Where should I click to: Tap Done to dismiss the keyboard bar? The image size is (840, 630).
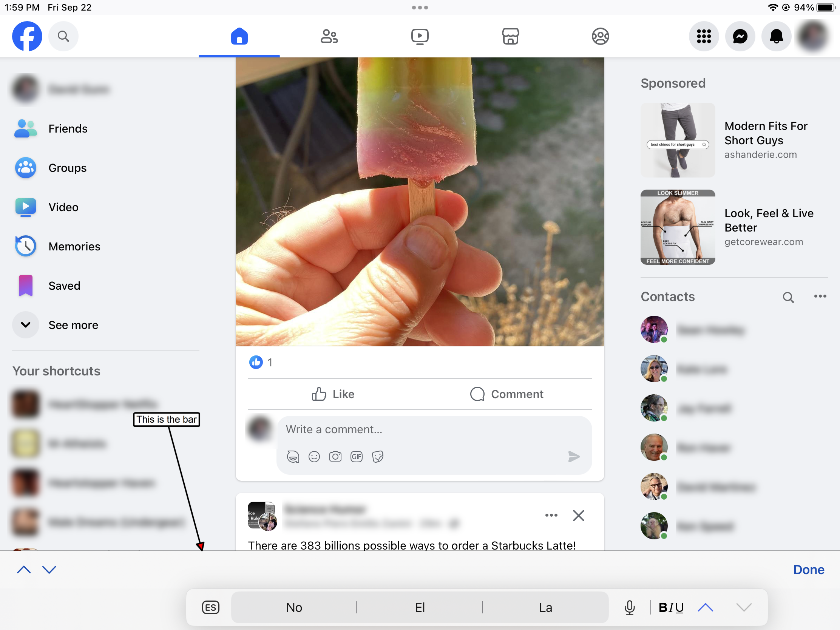809,570
